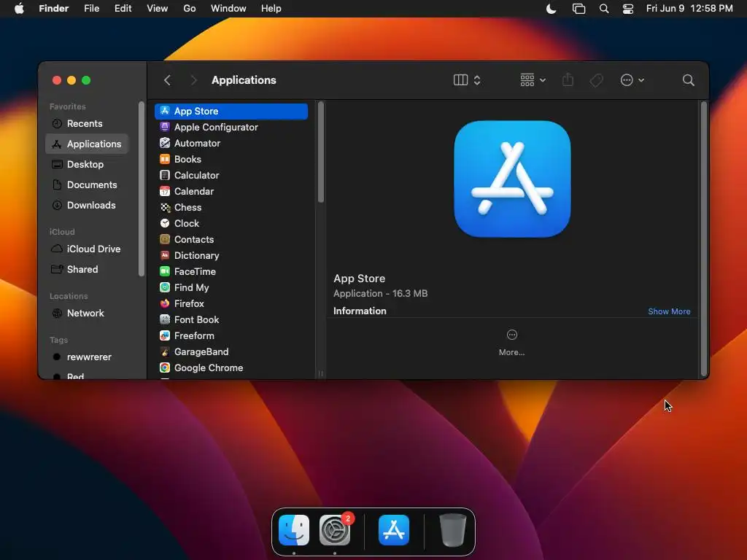Open the Shared folder in sidebar
Image resolution: width=747 pixels, height=560 pixels.
(x=88, y=270)
